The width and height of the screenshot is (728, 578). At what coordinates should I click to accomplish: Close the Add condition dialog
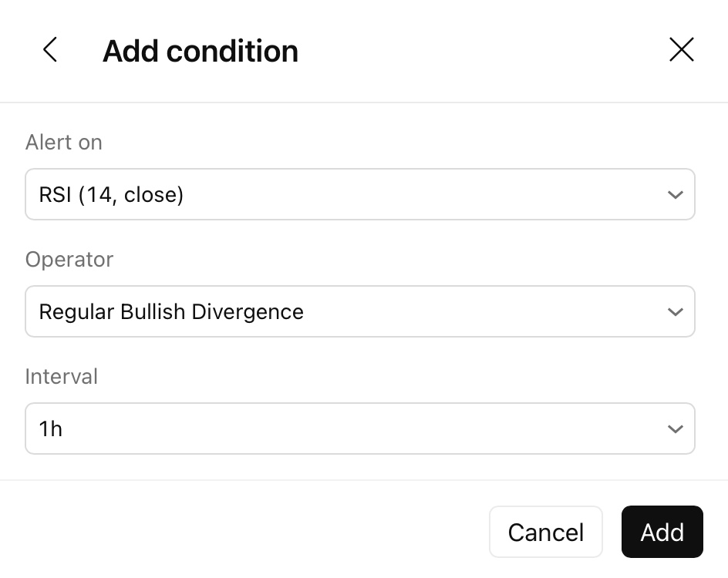[682, 50]
